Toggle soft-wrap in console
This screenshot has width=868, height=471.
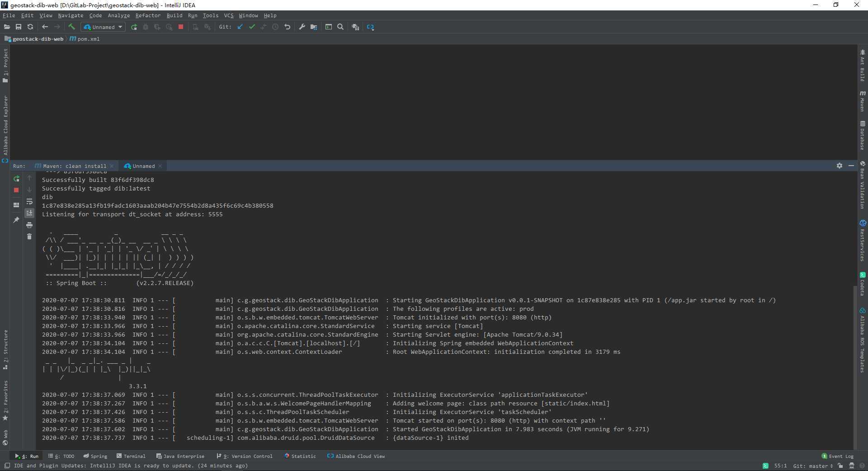pos(29,201)
